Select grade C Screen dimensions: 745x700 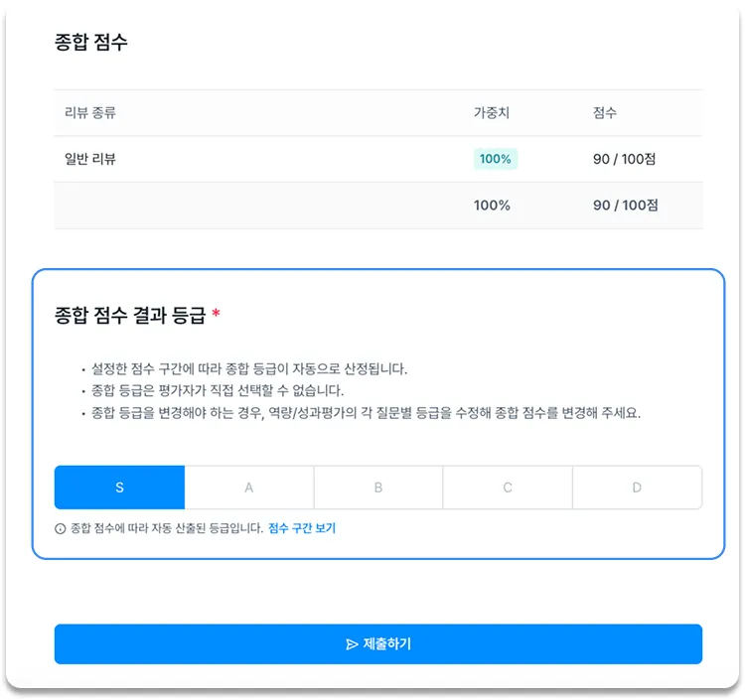coord(508,488)
